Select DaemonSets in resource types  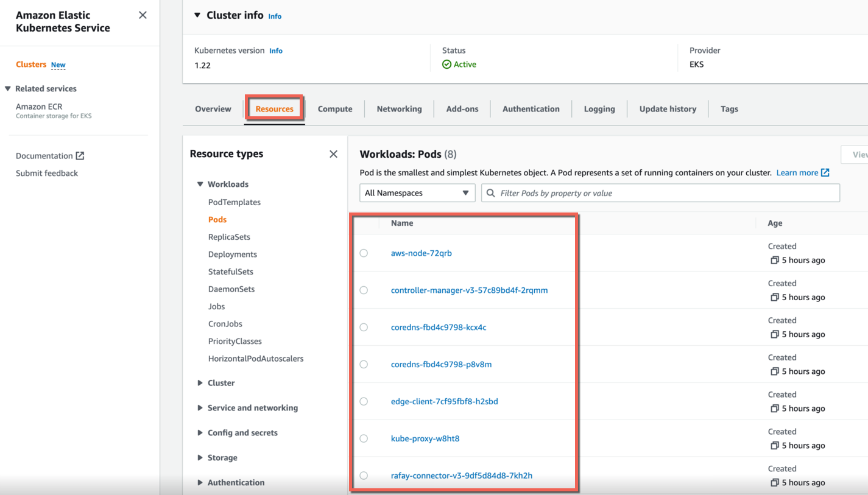coord(231,289)
